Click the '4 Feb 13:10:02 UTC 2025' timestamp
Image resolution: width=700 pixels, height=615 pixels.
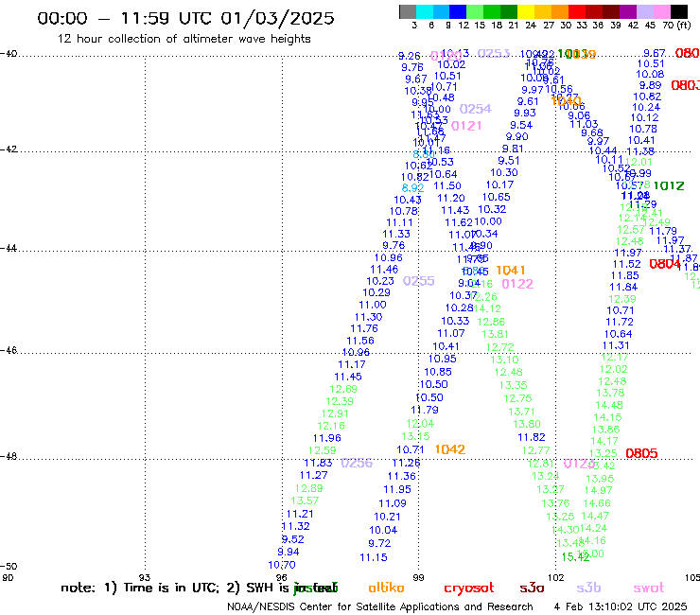pyautogui.click(x=621, y=606)
